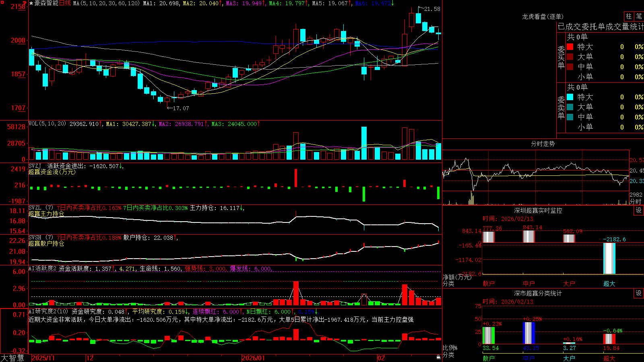Click the 大户 562.09 bar in 深圳超赢实时监控
This screenshot has height=362, width=644.
point(569,239)
